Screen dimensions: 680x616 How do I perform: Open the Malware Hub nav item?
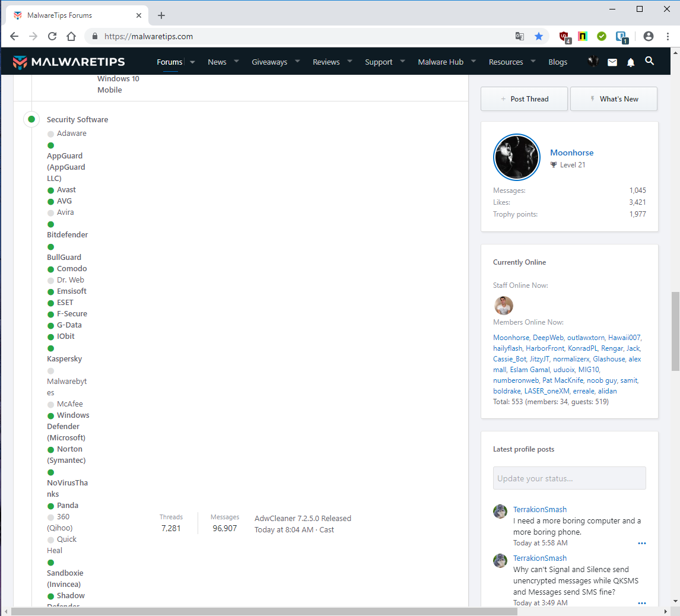click(x=441, y=62)
